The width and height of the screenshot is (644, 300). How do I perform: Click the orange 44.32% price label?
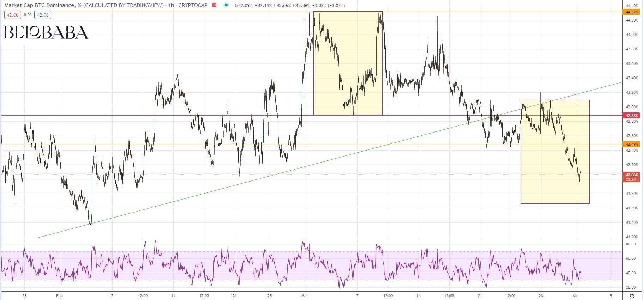[632, 12]
